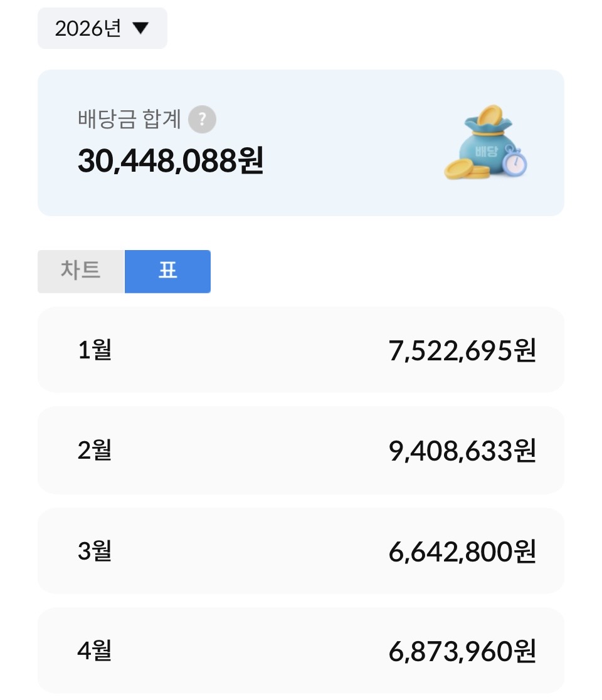Viewport: 602px width, 700px height.
Task: Select the 4월 month label
Action: pyautogui.click(x=95, y=650)
